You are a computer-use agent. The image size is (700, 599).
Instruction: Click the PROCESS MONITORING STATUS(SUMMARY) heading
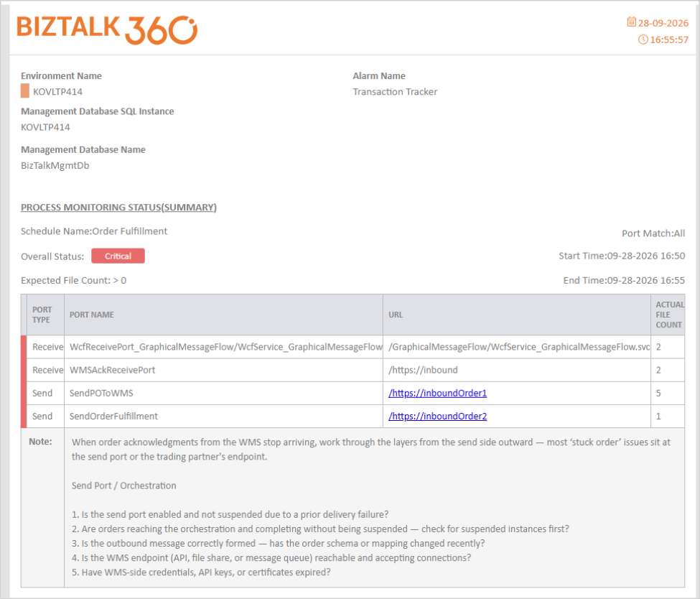click(x=118, y=208)
